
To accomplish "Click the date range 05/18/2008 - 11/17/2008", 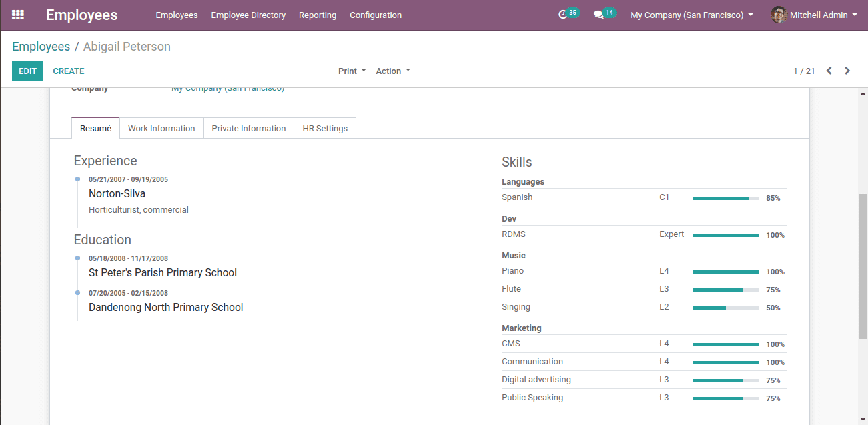I will pyautogui.click(x=128, y=258).
